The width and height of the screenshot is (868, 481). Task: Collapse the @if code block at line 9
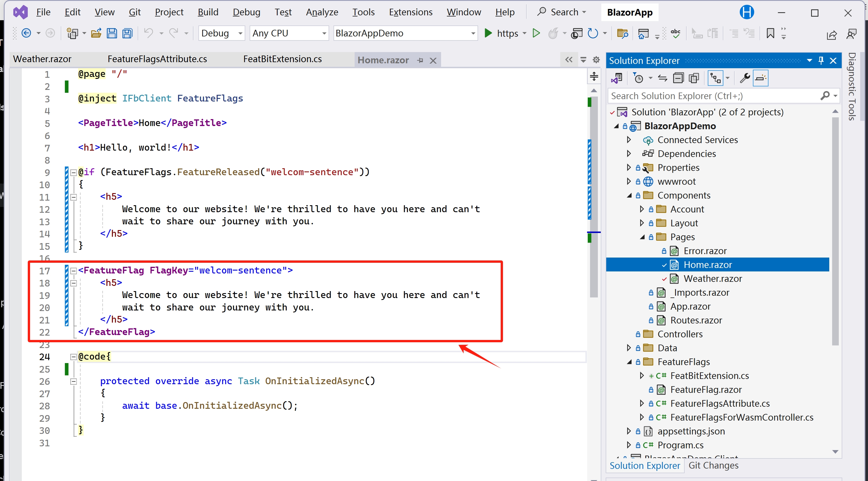(73, 173)
